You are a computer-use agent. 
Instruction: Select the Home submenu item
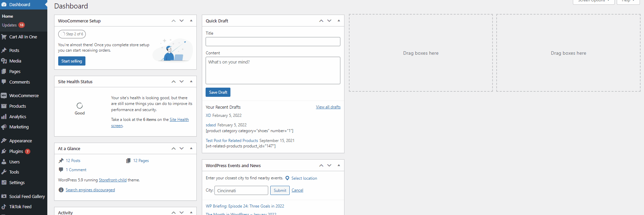click(7, 16)
